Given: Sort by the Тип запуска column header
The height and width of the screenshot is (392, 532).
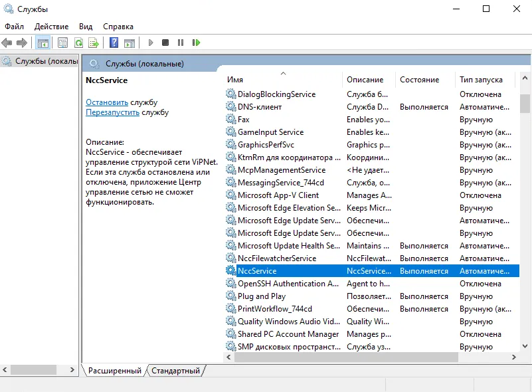Looking at the screenshot, I should 486,80.
